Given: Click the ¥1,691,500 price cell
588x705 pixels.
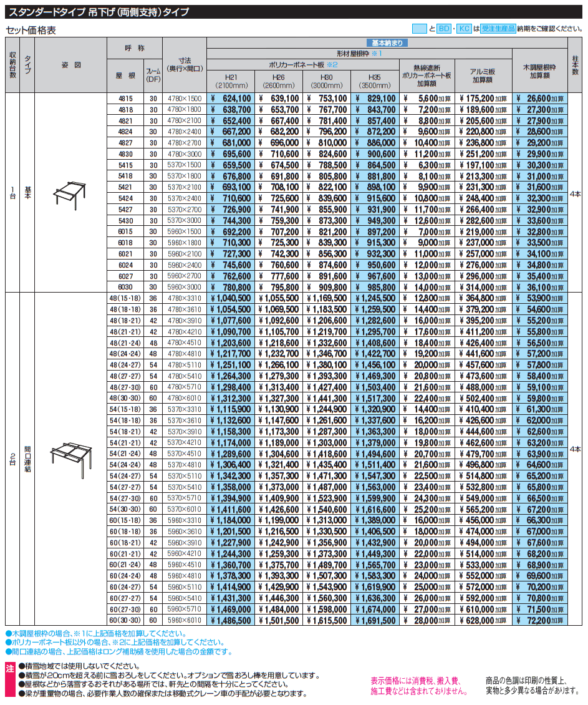Looking at the screenshot, I should tap(374, 621).
